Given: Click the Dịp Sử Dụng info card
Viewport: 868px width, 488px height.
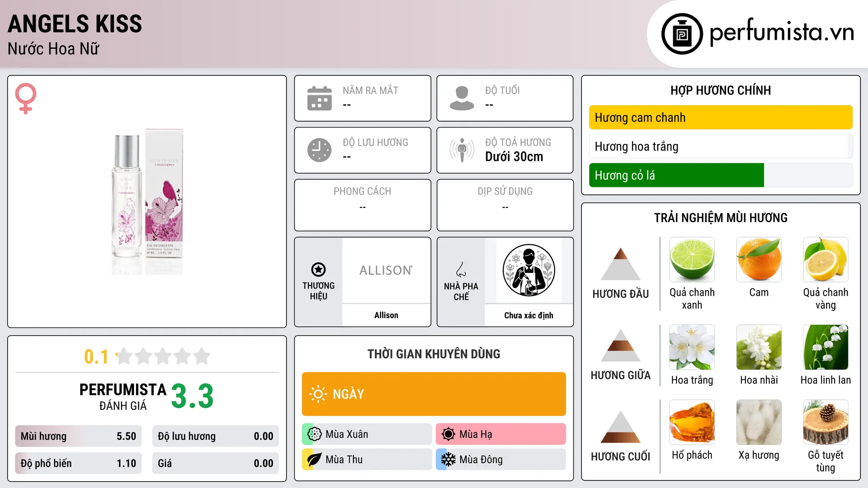Looking at the screenshot, I should point(505,205).
